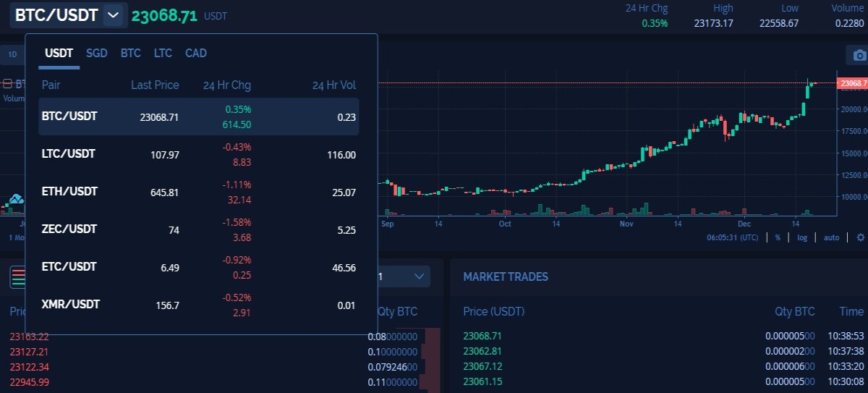
Task: Switch to the LTC markets tab
Action: [163, 54]
